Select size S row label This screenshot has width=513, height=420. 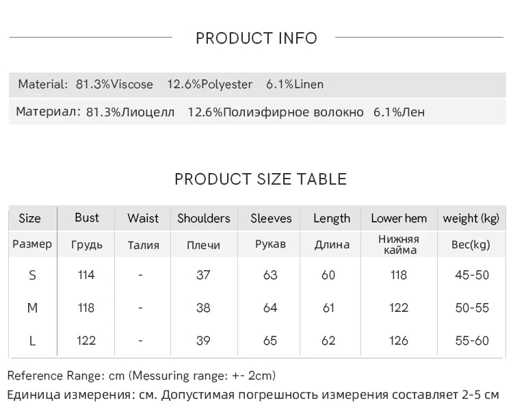click(32, 275)
